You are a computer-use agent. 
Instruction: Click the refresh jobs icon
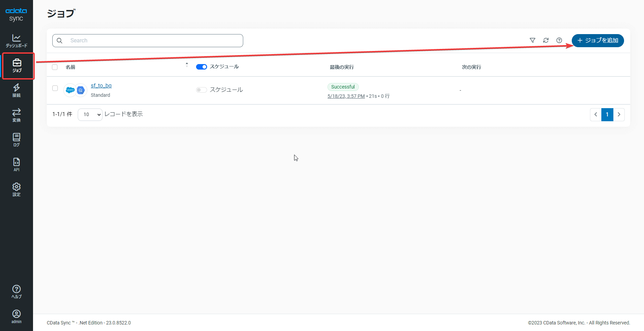[x=546, y=41]
